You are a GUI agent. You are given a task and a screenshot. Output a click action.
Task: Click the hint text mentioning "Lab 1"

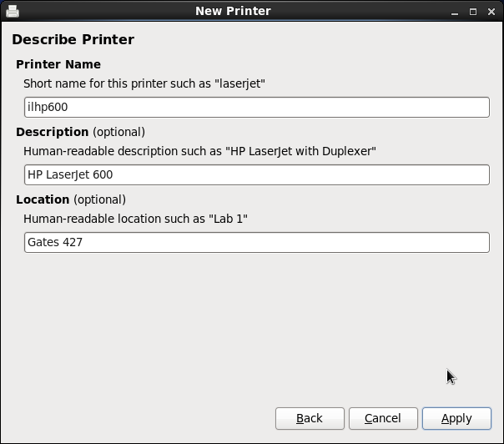click(136, 219)
